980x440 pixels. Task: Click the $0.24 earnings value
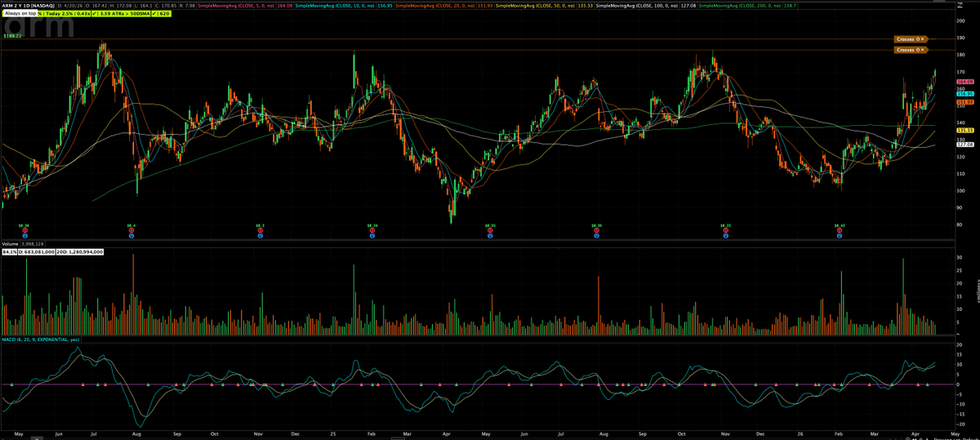click(372, 224)
